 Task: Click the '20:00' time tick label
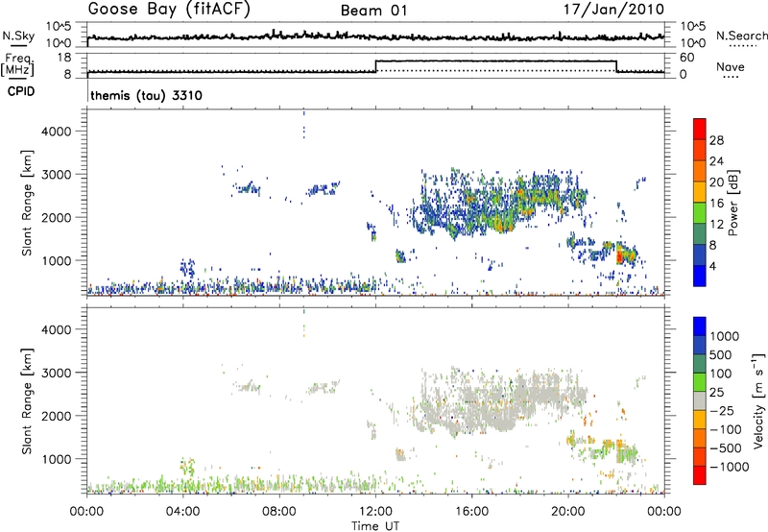[568, 512]
